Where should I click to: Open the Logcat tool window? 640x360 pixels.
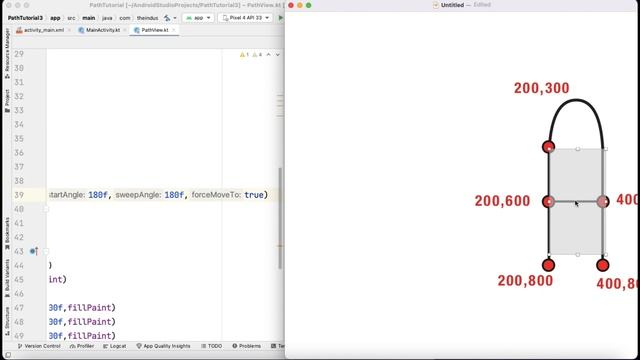[114, 346]
